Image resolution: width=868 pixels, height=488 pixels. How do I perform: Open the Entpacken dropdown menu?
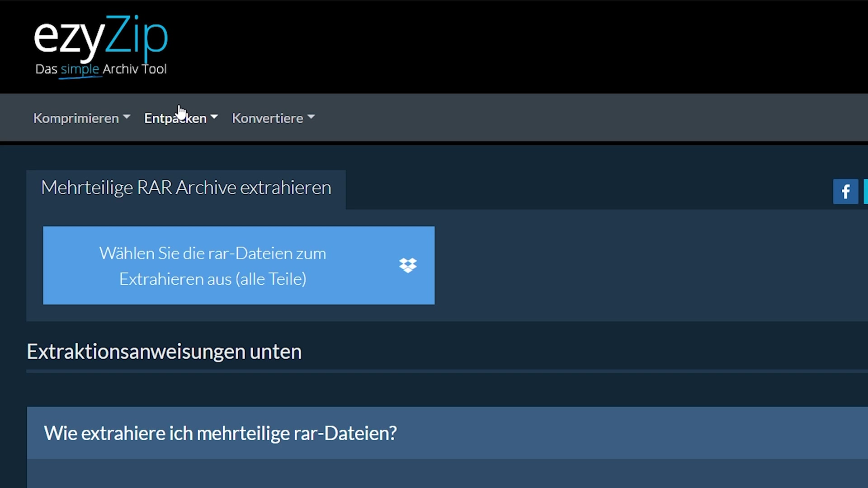[181, 118]
